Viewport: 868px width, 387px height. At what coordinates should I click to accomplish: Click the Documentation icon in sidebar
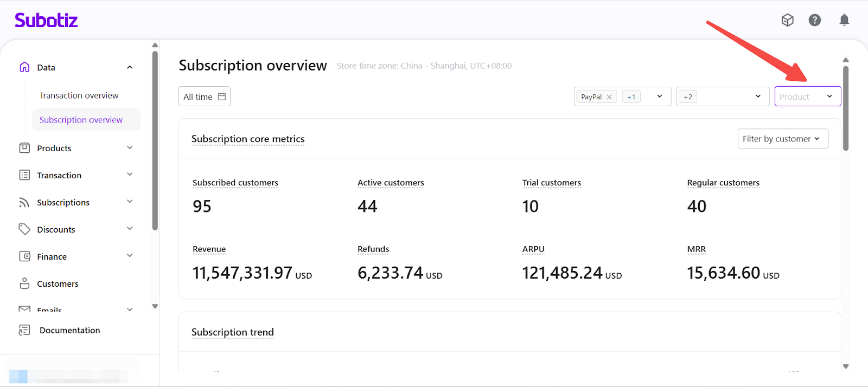[x=24, y=330]
